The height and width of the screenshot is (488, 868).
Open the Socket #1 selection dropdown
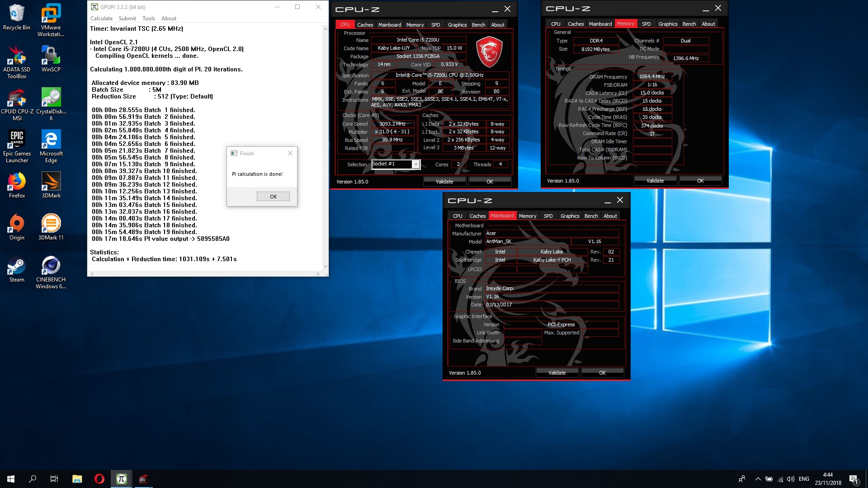click(x=396, y=164)
